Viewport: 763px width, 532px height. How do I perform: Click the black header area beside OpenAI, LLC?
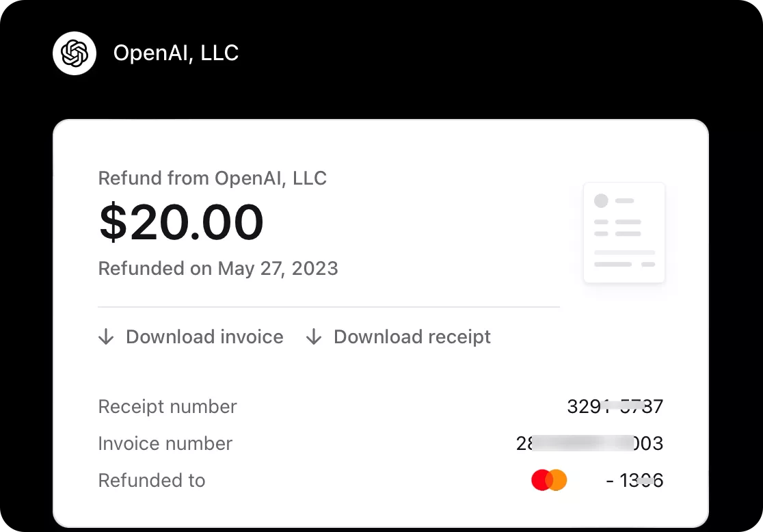pyautogui.click(x=479, y=53)
